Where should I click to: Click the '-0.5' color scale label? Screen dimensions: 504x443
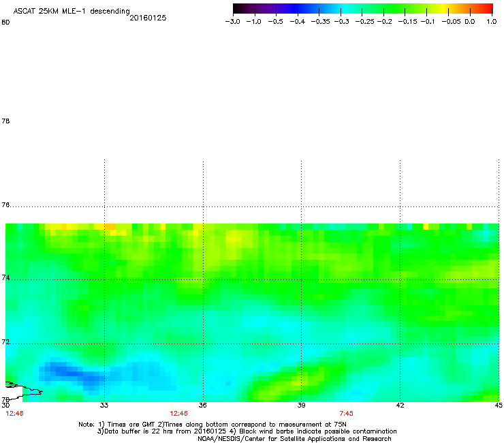click(276, 22)
